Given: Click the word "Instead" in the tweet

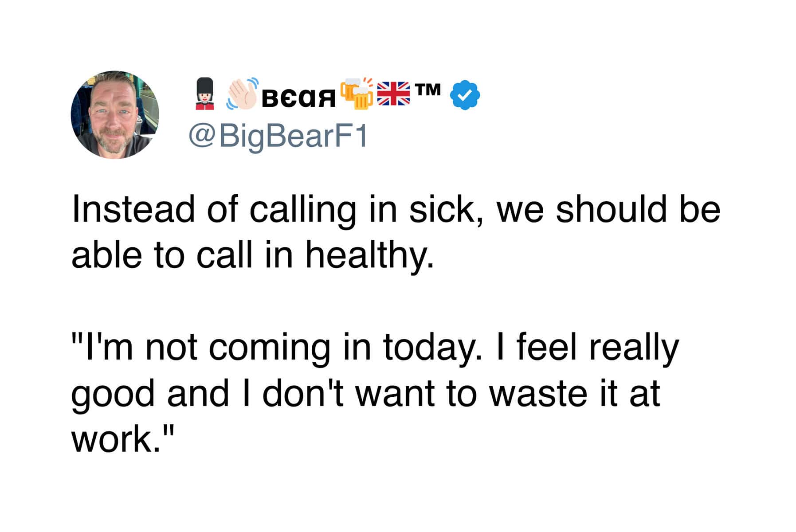Looking at the screenshot, I should (133, 209).
